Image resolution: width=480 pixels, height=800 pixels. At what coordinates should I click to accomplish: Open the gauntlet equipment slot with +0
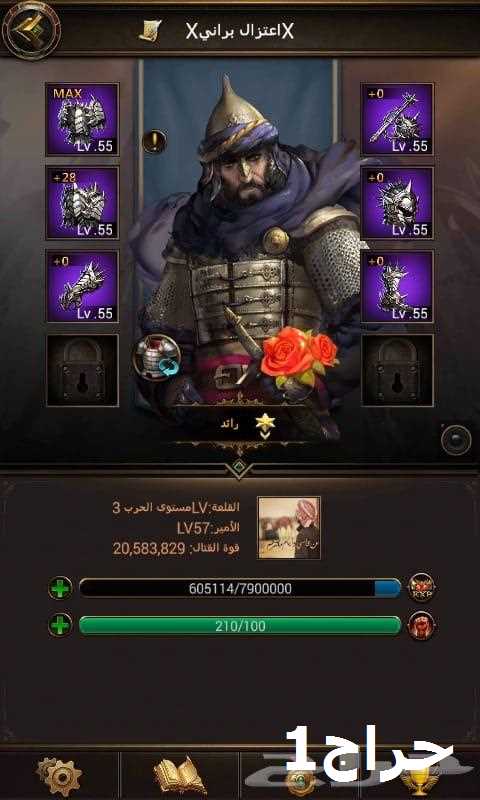click(82, 286)
